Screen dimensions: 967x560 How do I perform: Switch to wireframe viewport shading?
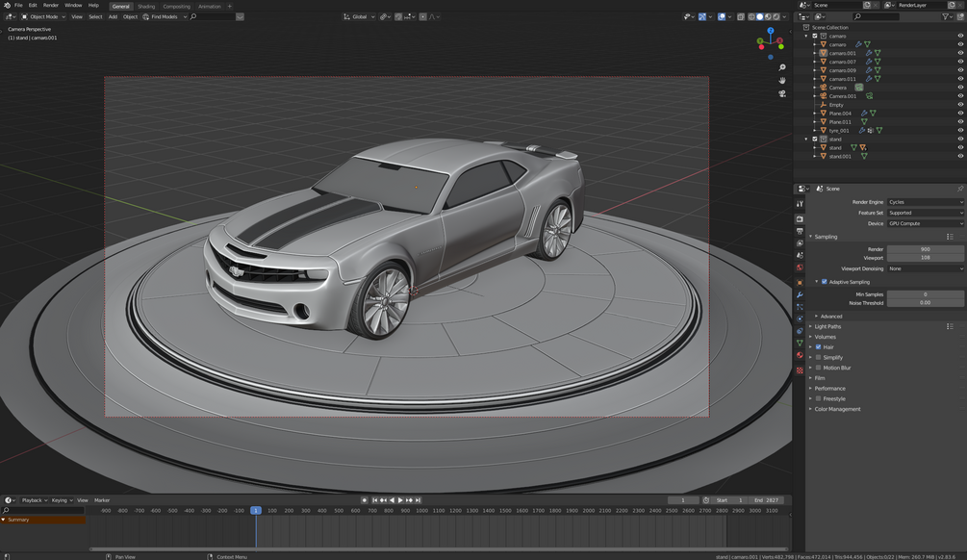(x=751, y=16)
